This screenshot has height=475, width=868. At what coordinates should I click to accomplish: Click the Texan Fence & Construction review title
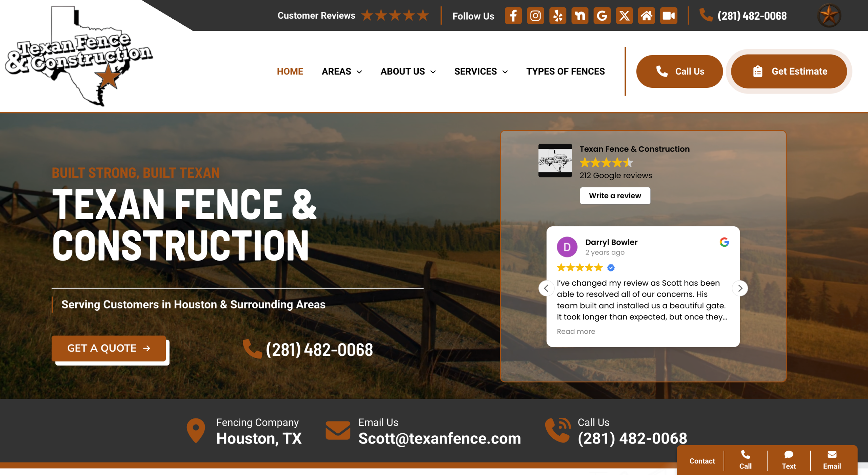click(634, 149)
